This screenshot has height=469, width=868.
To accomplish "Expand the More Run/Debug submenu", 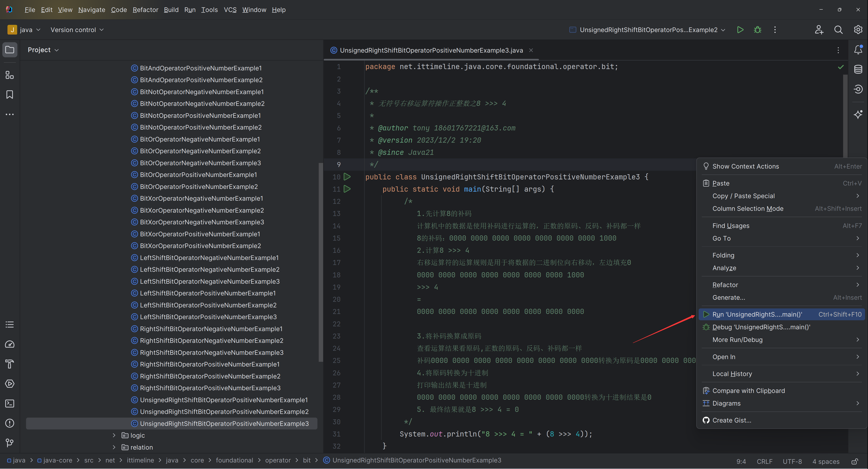I will [782, 340].
